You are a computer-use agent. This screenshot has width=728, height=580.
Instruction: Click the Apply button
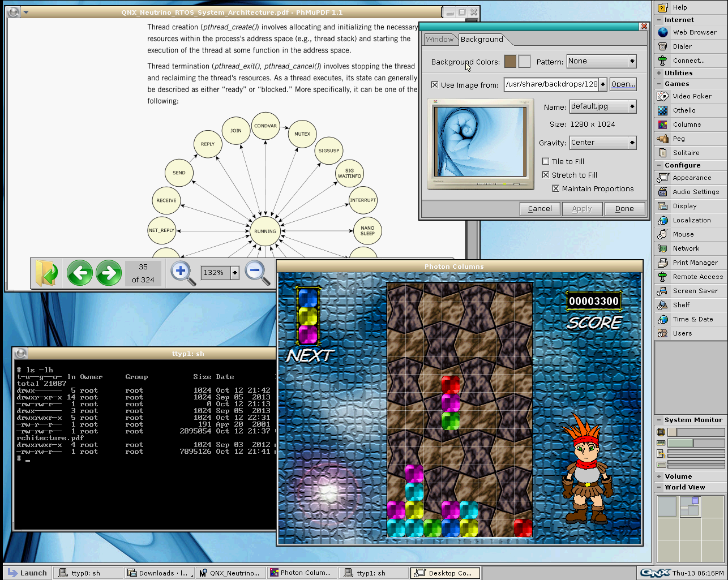tap(582, 209)
